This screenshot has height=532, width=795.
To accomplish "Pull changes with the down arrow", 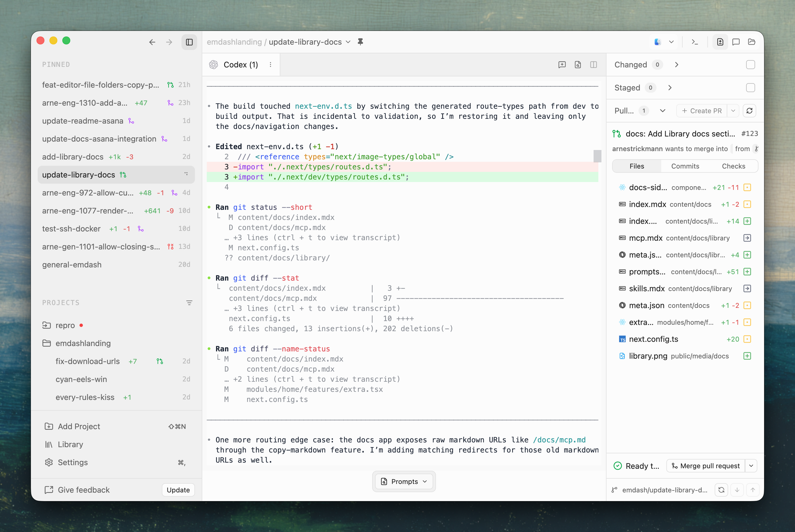I will point(737,490).
